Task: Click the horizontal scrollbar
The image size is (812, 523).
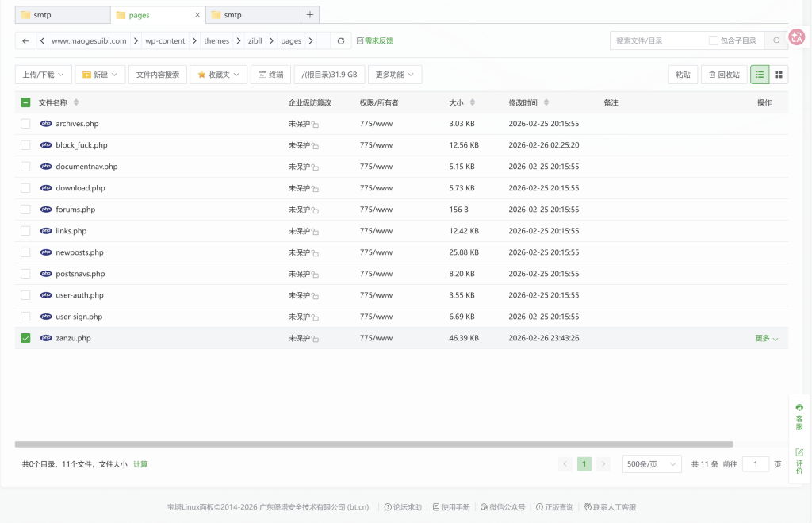Action: 374,444
